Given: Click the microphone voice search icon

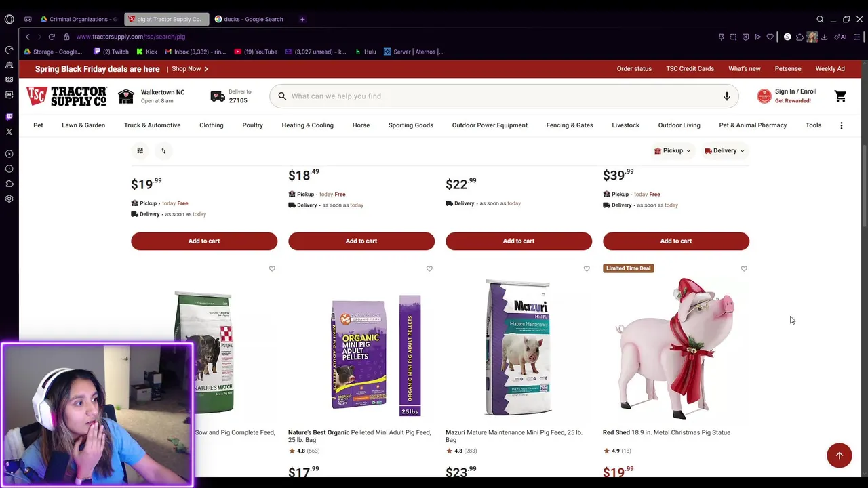Looking at the screenshot, I should [x=726, y=96].
